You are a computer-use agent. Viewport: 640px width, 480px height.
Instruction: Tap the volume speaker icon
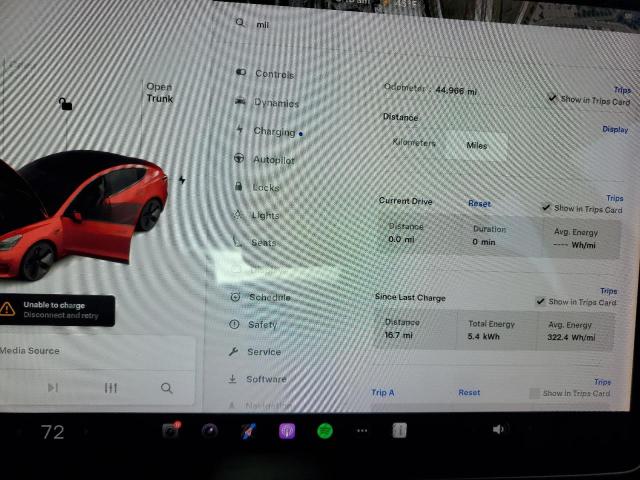tap(498, 429)
